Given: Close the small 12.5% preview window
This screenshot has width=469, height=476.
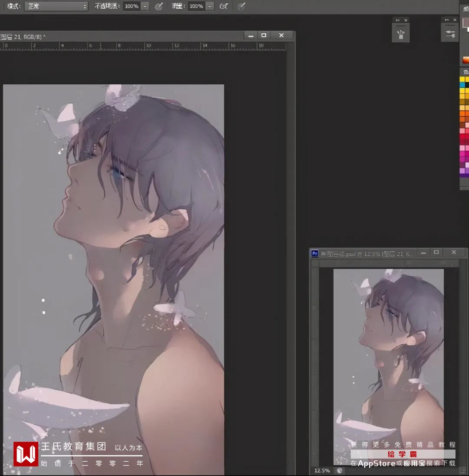Looking at the screenshot, I should click(454, 253).
